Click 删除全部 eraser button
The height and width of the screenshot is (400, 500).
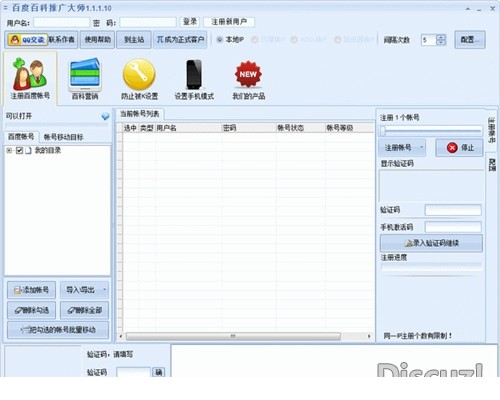(84, 310)
